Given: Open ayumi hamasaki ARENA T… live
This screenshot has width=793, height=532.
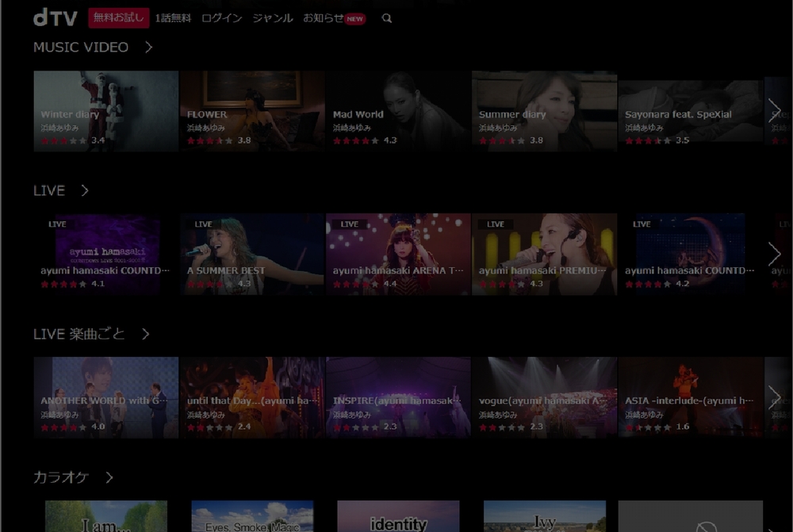Looking at the screenshot, I should point(398,255).
